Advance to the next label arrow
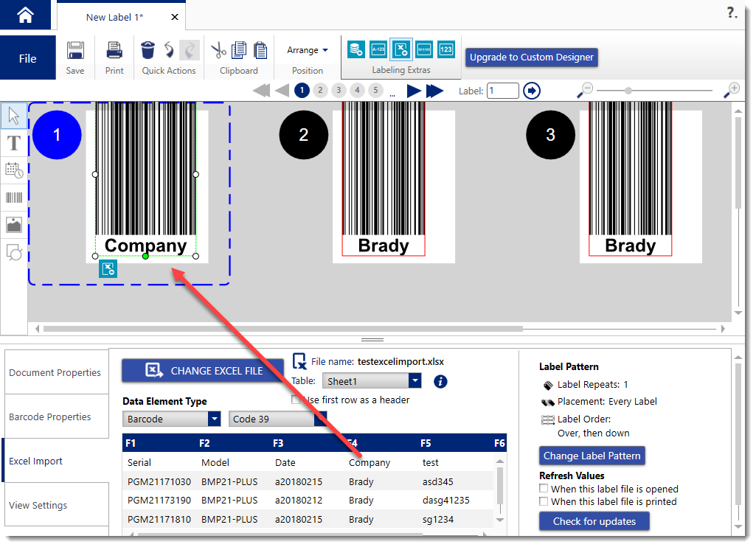756x547 pixels. pos(415,91)
